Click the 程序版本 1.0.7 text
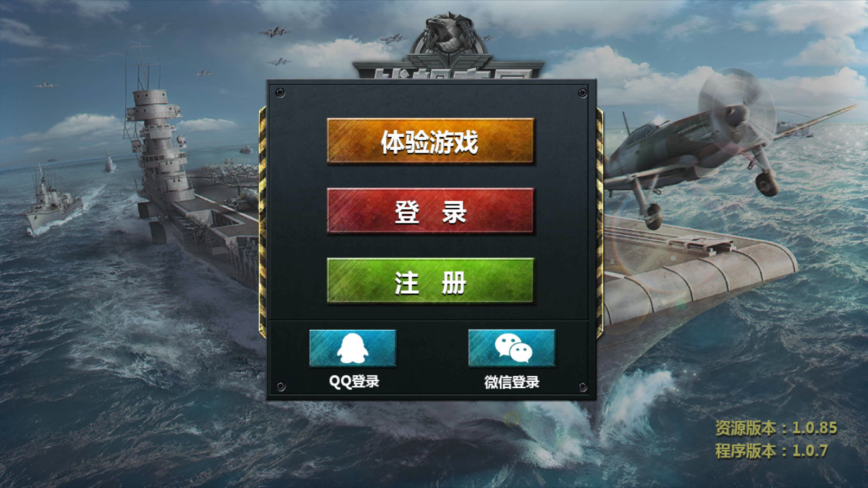This screenshot has height=488, width=868. 771,451
